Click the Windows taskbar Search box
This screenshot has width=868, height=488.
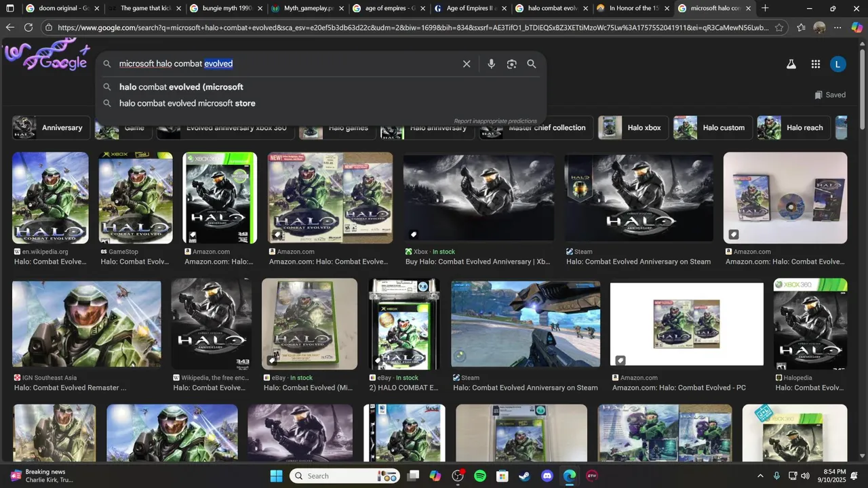(344, 476)
